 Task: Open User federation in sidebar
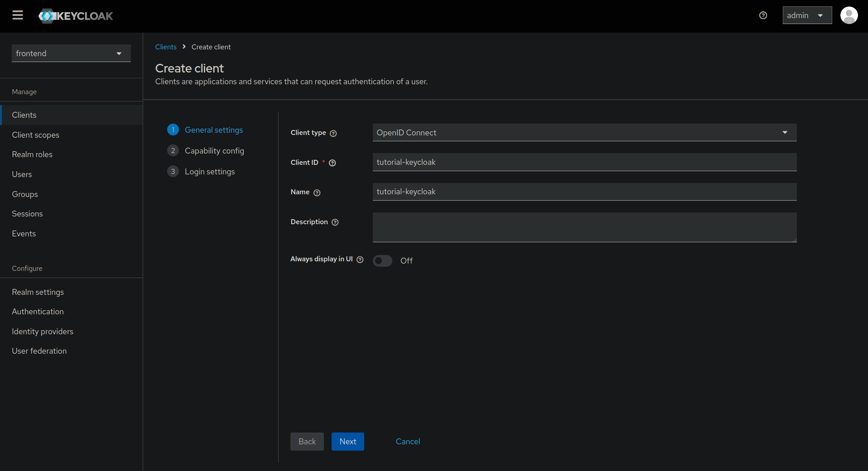pos(72,351)
